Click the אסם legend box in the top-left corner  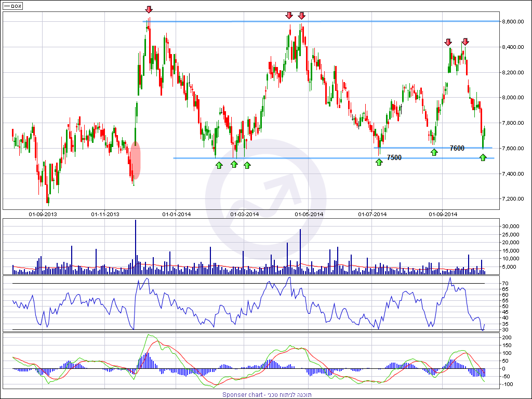point(13,6)
